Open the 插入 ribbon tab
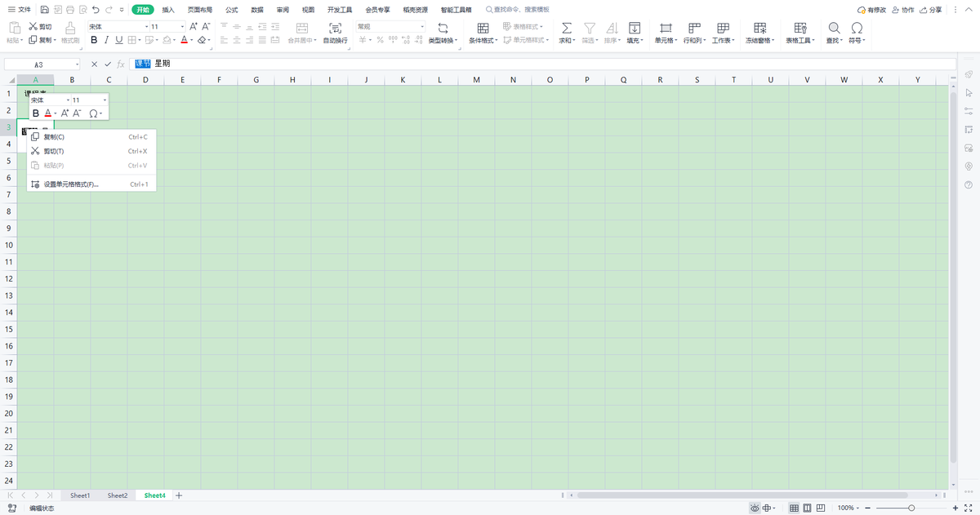The image size is (980, 515). [x=168, y=10]
